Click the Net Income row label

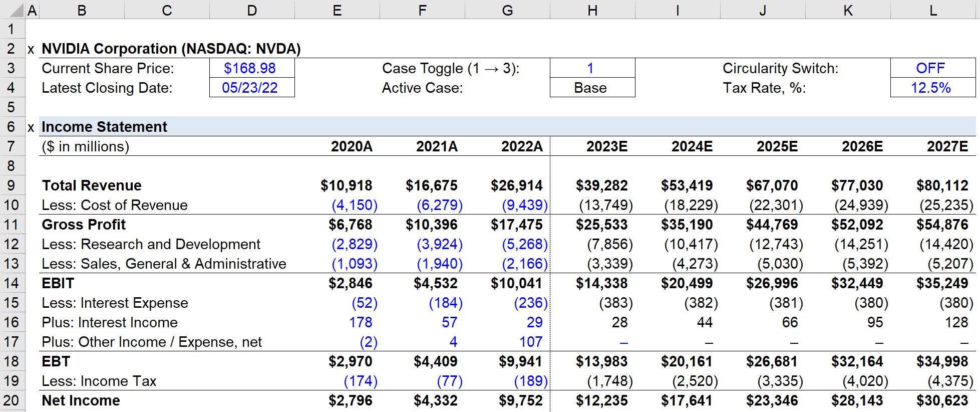point(81,400)
